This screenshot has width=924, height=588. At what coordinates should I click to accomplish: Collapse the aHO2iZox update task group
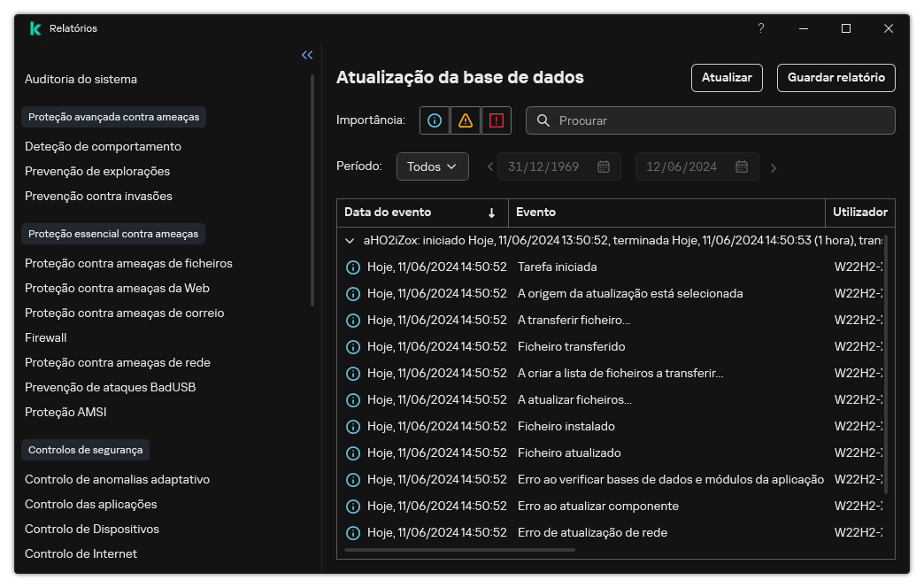pyautogui.click(x=349, y=240)
